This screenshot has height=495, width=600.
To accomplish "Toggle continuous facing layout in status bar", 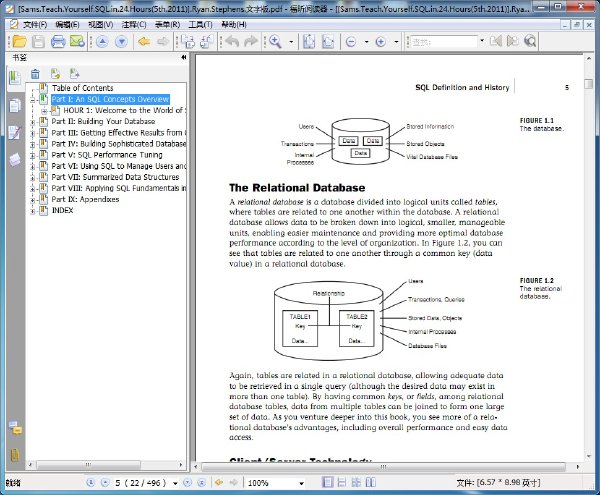I will click(356, 482).
